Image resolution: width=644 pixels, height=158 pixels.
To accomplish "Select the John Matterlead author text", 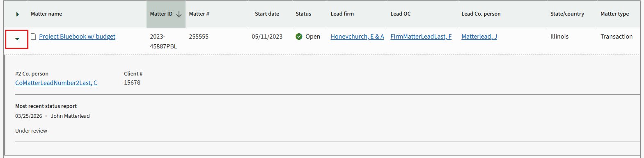I will [70, 116].
